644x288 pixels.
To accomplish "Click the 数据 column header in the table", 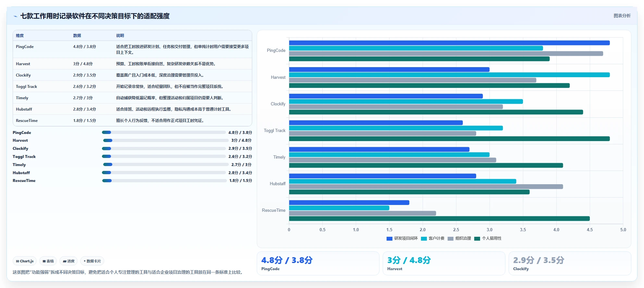I will click(x=77, y=36).
